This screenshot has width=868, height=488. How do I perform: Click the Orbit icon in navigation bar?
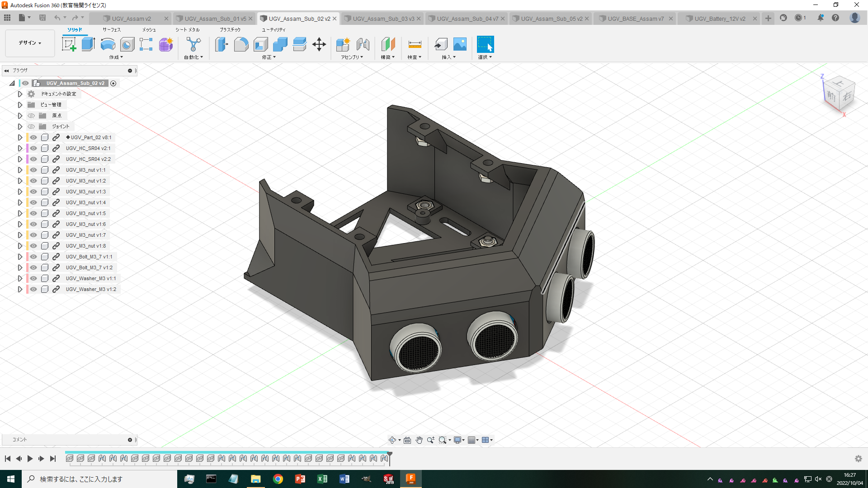coord(393,440)
